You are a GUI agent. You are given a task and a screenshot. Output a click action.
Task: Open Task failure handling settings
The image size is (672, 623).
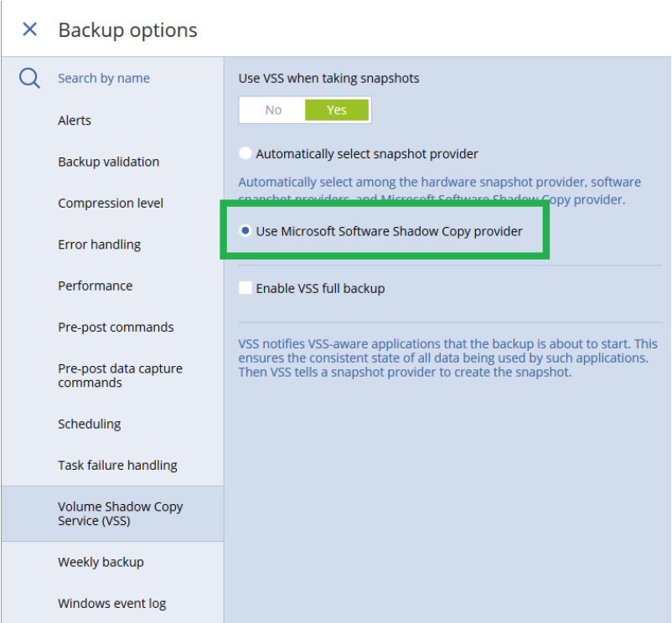(117, 466)
